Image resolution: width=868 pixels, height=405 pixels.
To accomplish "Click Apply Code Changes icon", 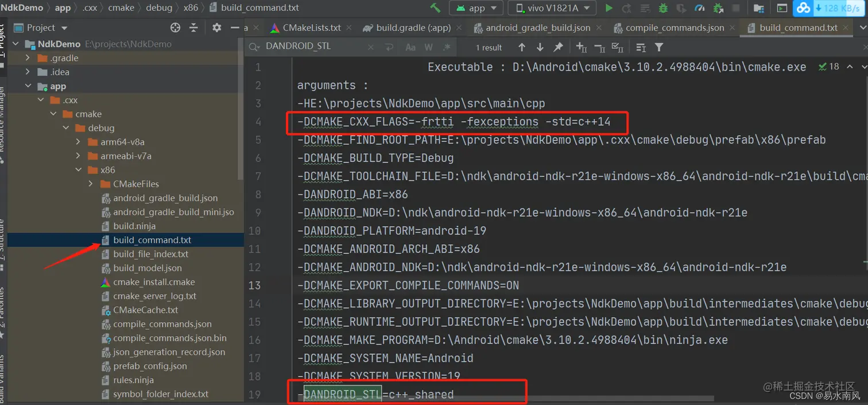I will click(645, 8).
